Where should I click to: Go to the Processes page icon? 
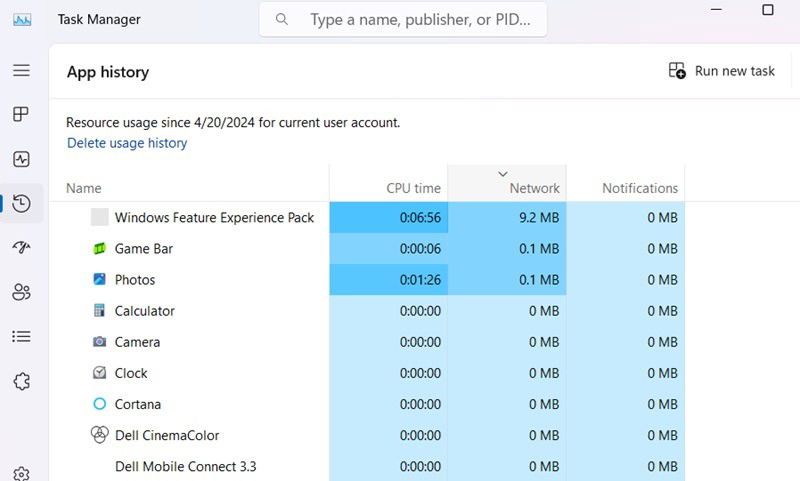click(x=21, y=115)
